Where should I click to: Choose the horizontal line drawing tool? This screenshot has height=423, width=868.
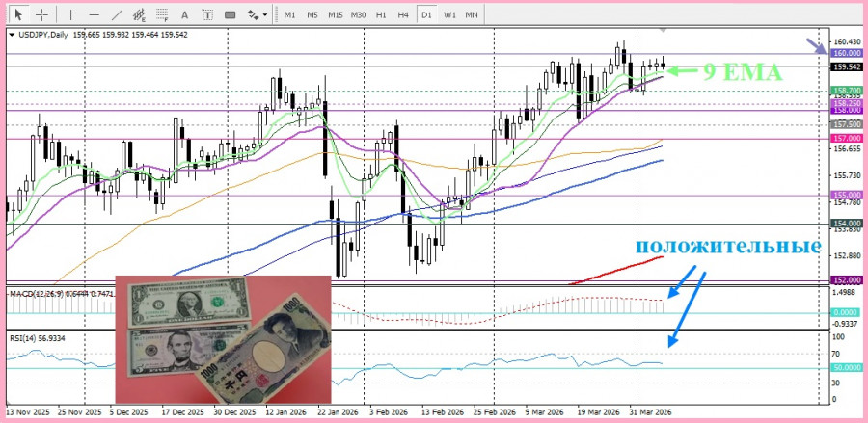click(x=95, y=14)
